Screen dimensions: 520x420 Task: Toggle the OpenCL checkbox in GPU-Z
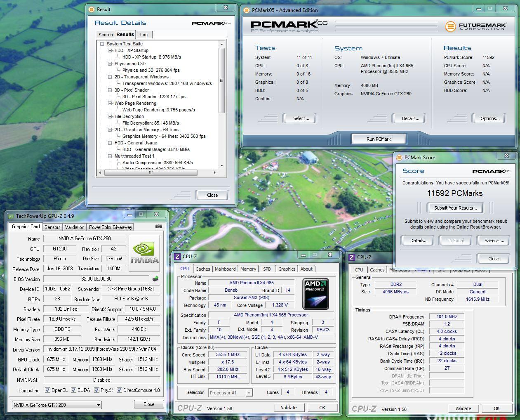click(x=47, y=390)
